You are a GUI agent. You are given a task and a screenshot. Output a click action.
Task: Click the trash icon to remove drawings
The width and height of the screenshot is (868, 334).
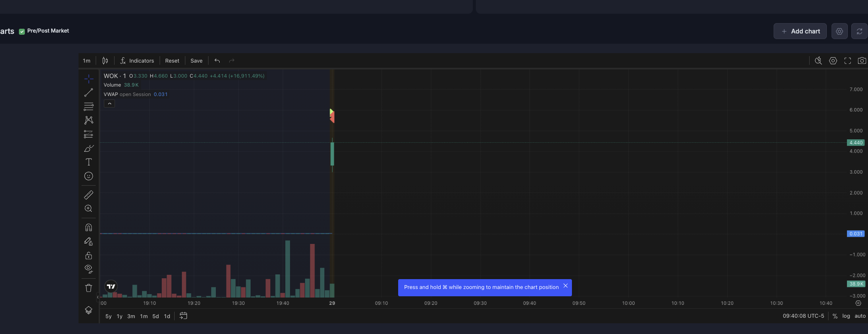pos(88,288)
